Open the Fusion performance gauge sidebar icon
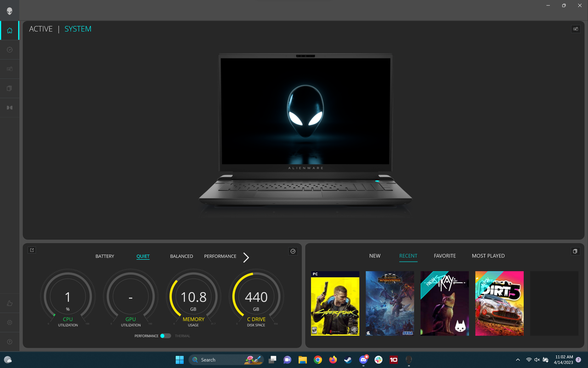The width and height of the screenshot is (588, 368). (x=10, y=50)
